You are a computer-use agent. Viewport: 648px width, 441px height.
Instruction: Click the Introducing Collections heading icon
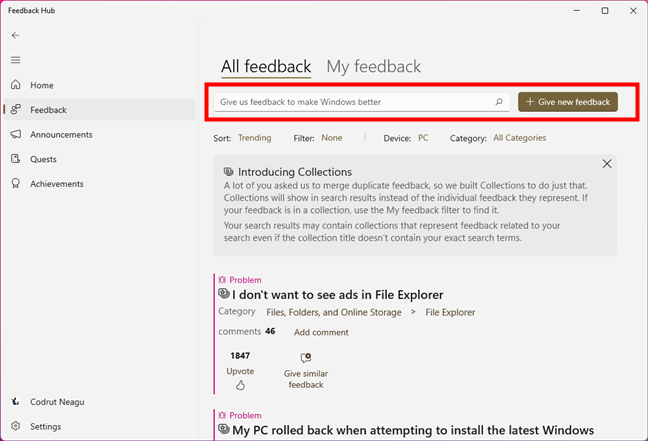(x=229, y=171)
